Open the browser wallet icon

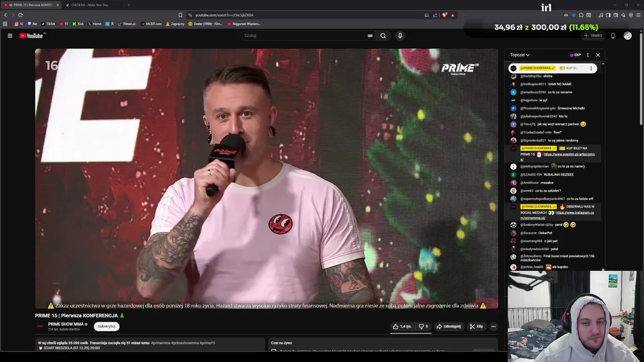coord(616,15)
